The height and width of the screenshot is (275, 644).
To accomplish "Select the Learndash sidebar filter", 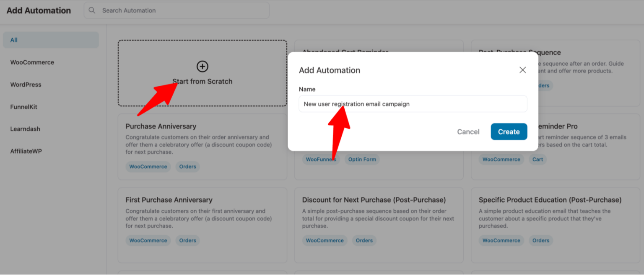I will click(x=25, y=129).
